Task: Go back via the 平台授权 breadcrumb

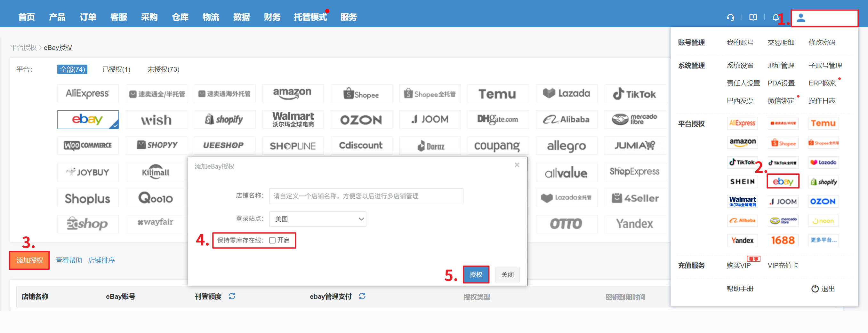Action: [23, 47]
